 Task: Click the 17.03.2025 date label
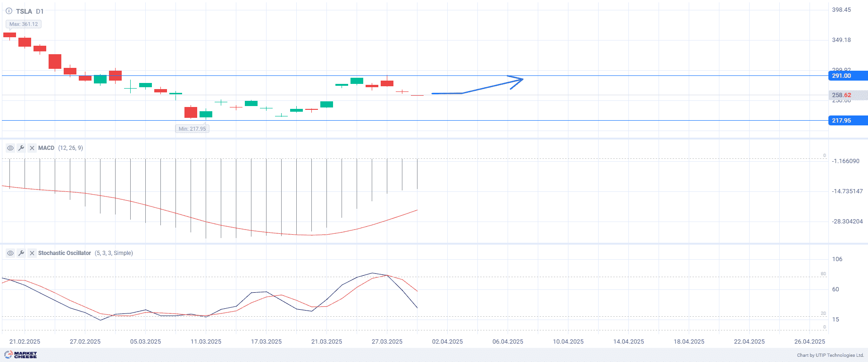(267, 342)
